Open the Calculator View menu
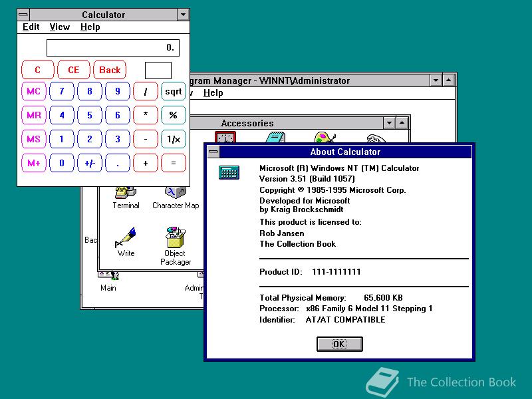The height and width of the screenshot is (399, 532). (x=60, y=27)
